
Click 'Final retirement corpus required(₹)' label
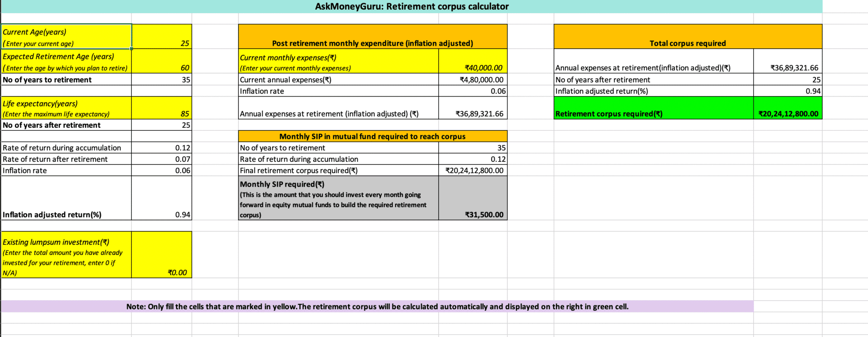coord(339,170)
